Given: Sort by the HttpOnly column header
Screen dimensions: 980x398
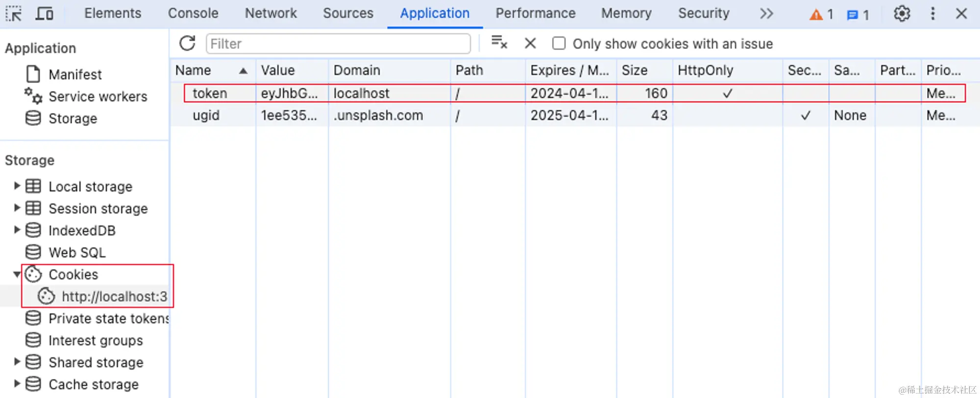Looking at the screenshot, I should pos(728,70).
